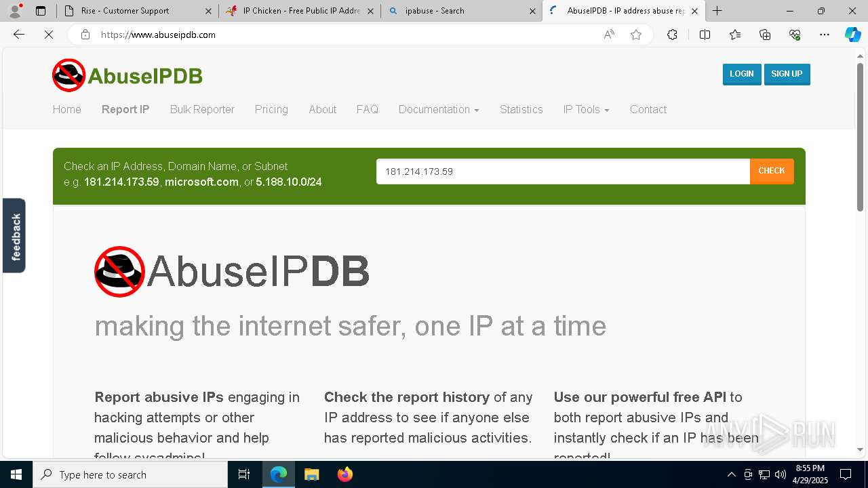Open Browser essentials heart icon
Viewport: 868px width, 488px height.
pos(795,35)
